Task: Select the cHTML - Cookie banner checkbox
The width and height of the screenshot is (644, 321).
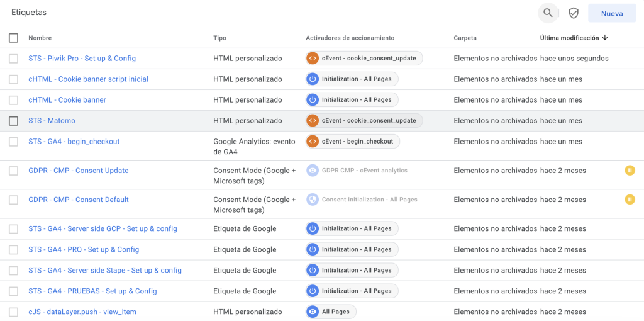Action: [14, 100]
